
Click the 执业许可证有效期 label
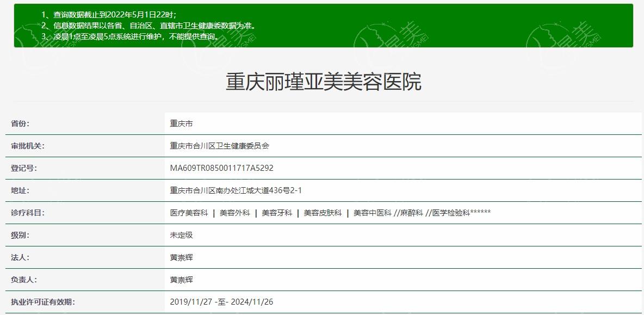tap(43, 302)
